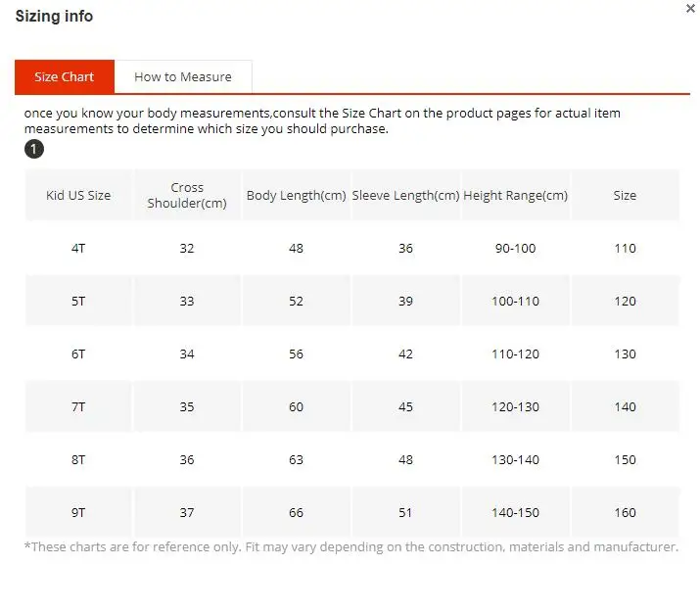Select the 8T row size cell

pos(78,460)
